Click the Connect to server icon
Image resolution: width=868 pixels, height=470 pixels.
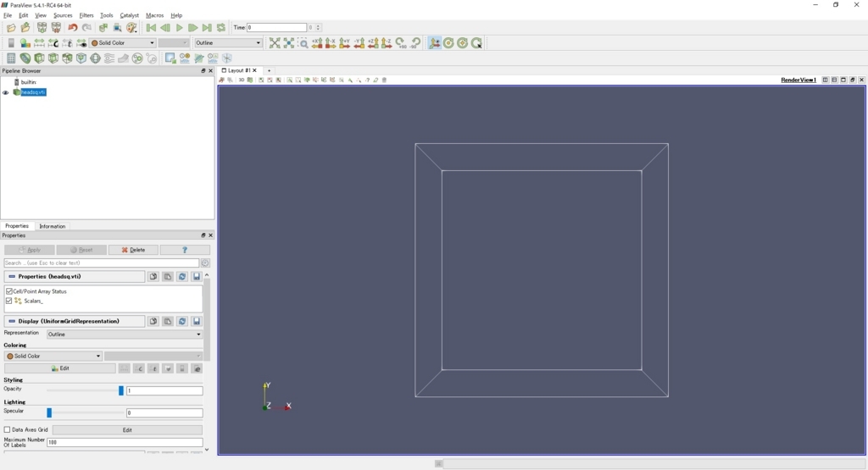pos(42,28)
